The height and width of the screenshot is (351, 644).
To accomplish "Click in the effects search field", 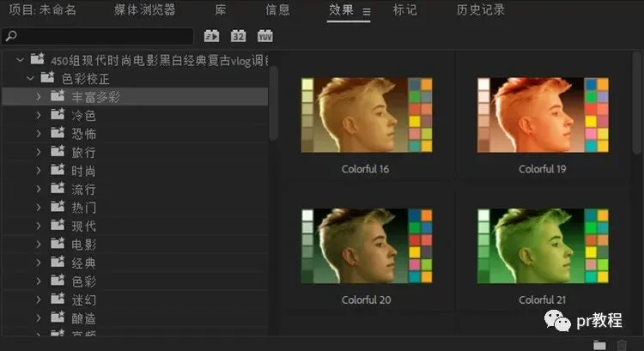I will (97, 36).
